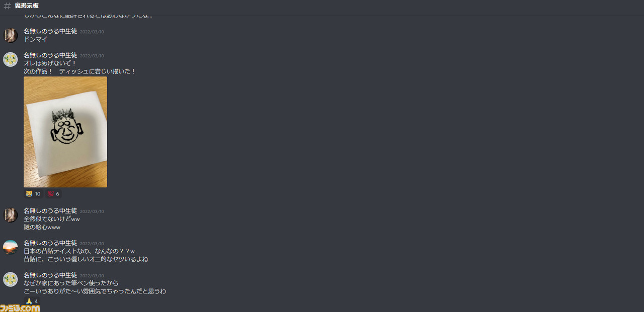Click the hash icon beside 裏掲示板

[7, 6]
